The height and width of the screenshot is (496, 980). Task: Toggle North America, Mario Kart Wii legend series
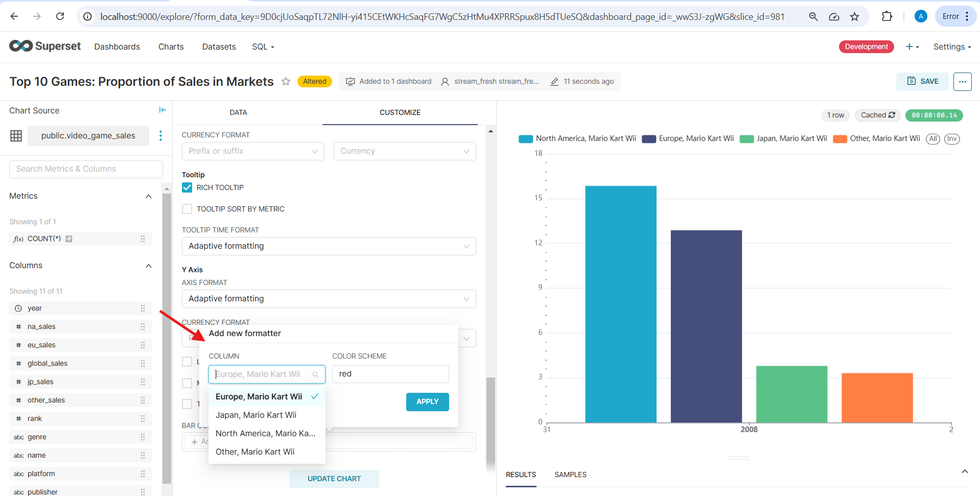(577, 138)
